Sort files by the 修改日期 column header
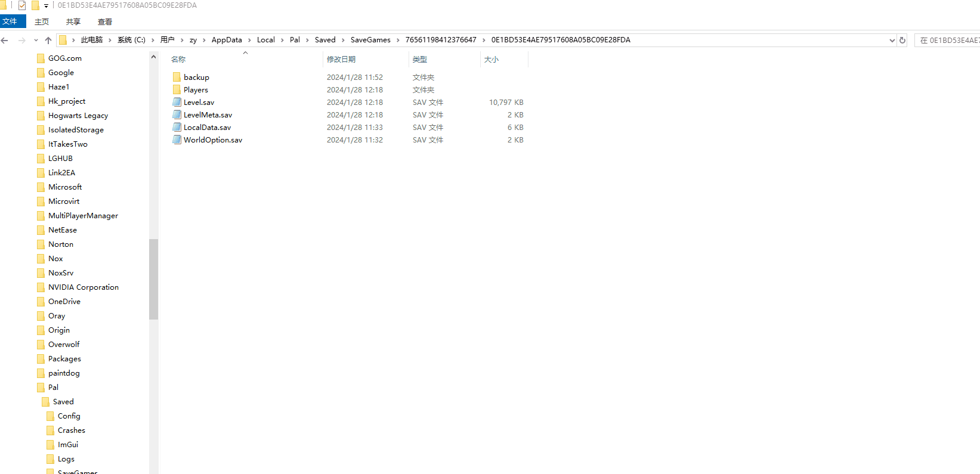 (341, 60)
